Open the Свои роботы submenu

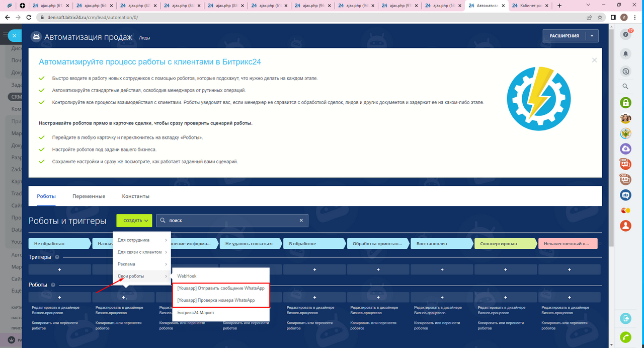tap(142, 276)
